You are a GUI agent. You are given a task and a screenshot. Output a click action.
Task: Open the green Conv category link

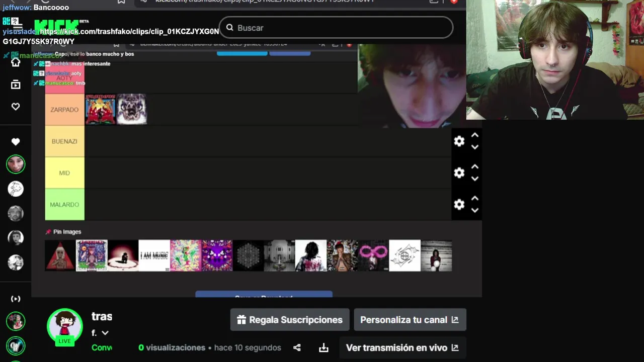pos(102,347)
